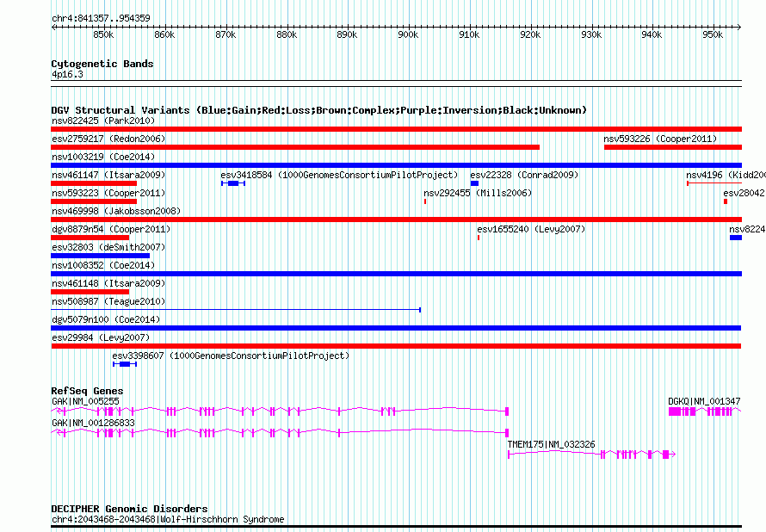Select the chr4:841357..954359 region label
The image size is (766, 532).
pyautogui.click(x=101, y=18)
